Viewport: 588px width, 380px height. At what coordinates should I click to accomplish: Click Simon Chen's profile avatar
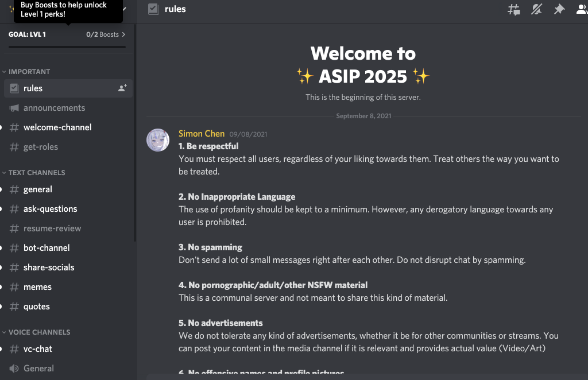click(x=158, y=140)
